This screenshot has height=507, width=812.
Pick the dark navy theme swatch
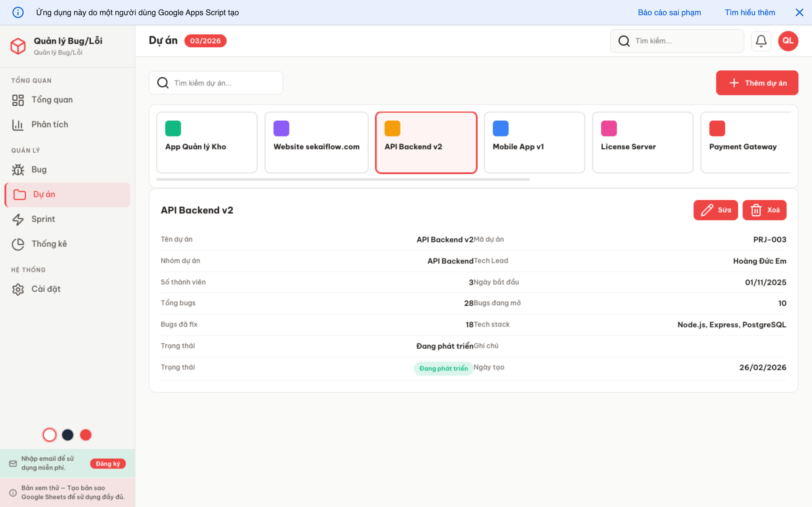click(68, 435)
